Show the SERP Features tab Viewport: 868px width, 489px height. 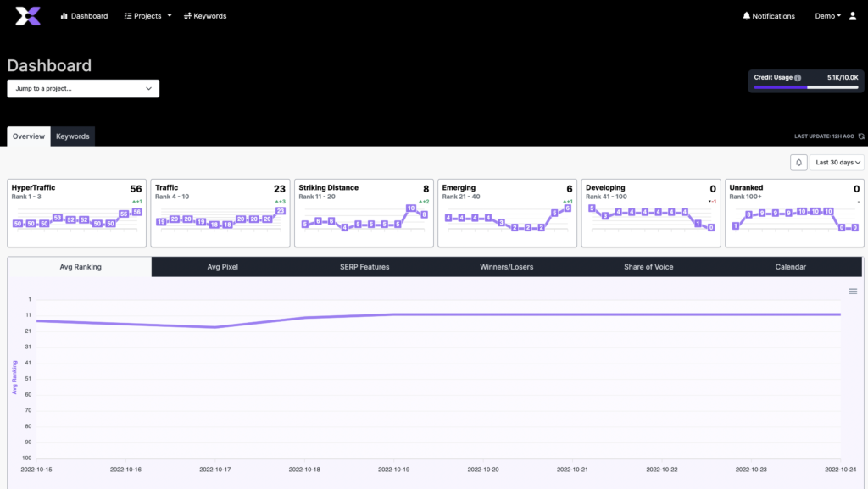click(x=364, y=267)
